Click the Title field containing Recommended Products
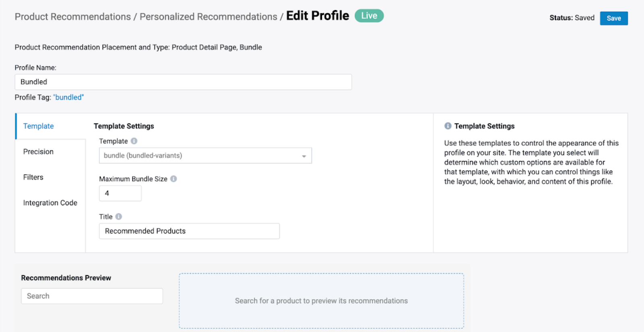Viewport: 644px width, 332px height. 189,231
